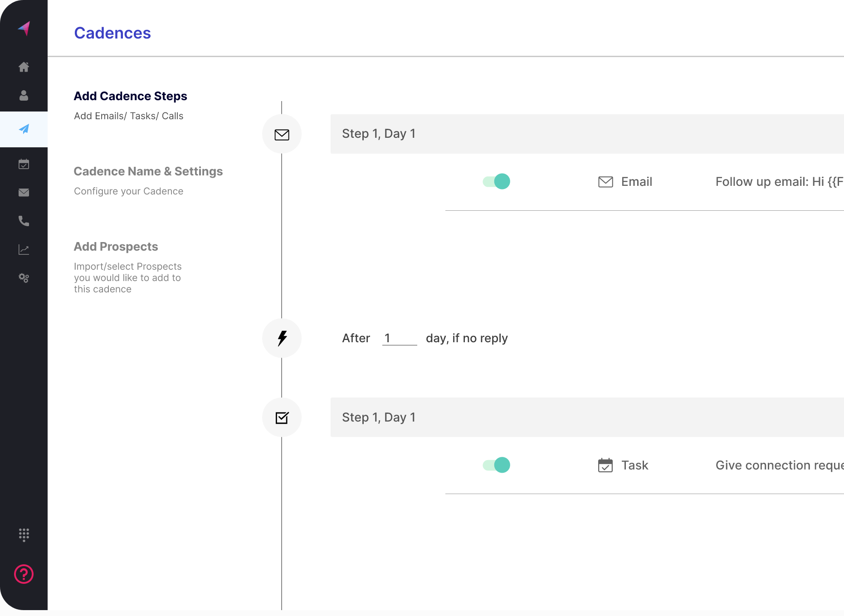Edit the days value after 'After'
Screen dimensions: 844x616
pyautogui.click(x=400, y=338)
